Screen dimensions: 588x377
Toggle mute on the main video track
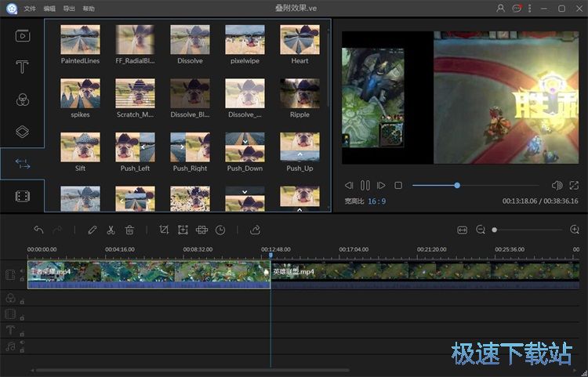coord(22,270)
